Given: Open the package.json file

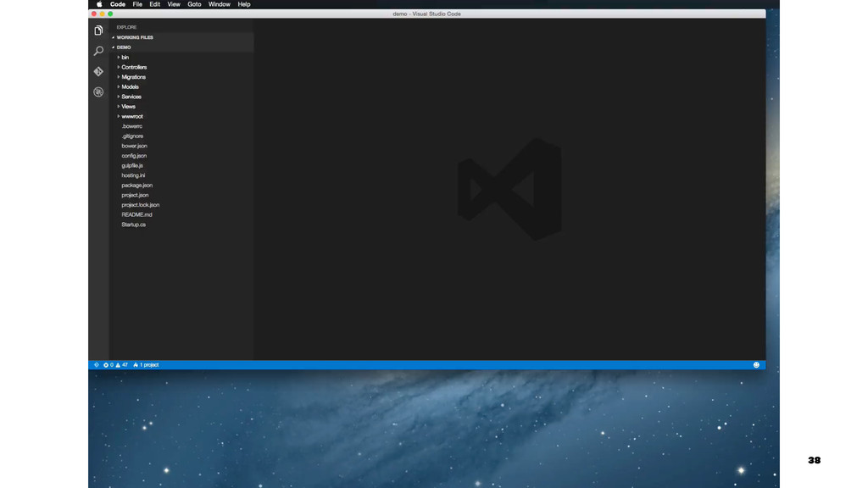Looking at the screenshot, I should click(136, 186).
